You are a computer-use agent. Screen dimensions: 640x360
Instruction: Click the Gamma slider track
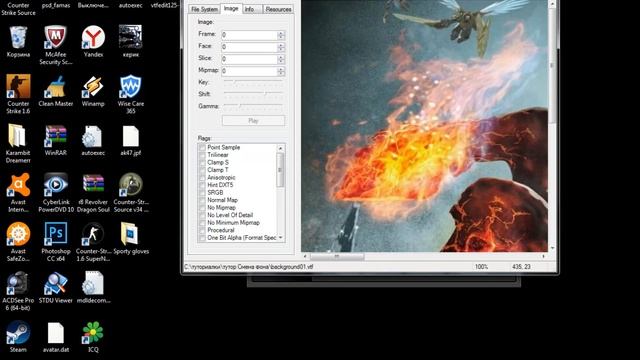click(x=253, y=106)
